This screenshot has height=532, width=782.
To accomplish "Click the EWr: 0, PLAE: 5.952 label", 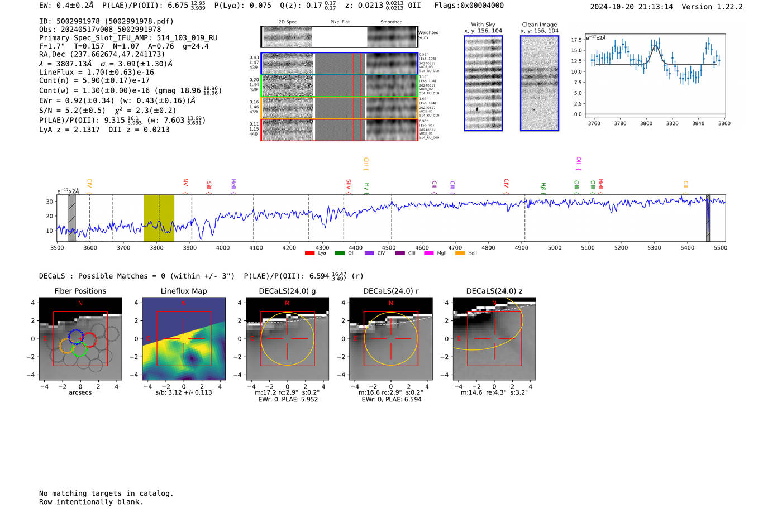I will 288,399.
